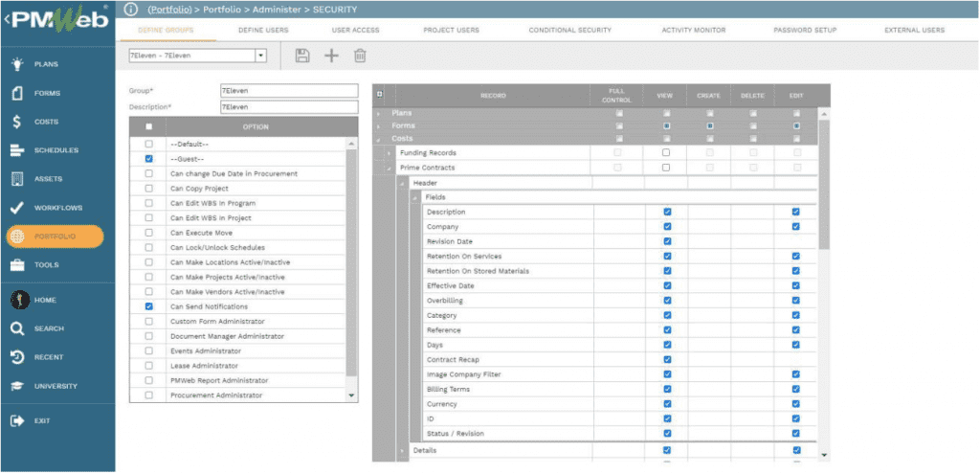The width and height of the screenshot is (980, 474).
Task: Uncheck Edit checkbox for Company field
Action: coord(795,226)
